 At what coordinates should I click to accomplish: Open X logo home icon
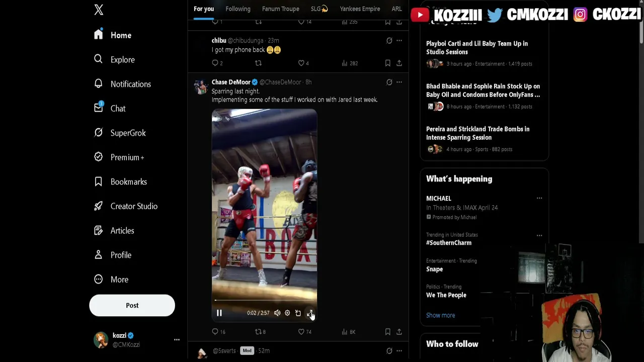[x=99, y=10]
